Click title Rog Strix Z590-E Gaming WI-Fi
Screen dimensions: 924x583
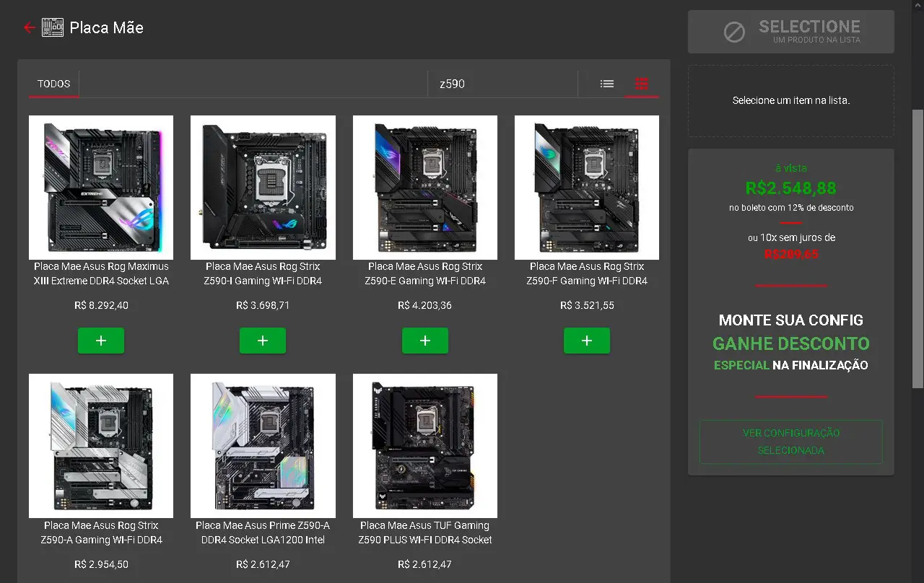425,273
